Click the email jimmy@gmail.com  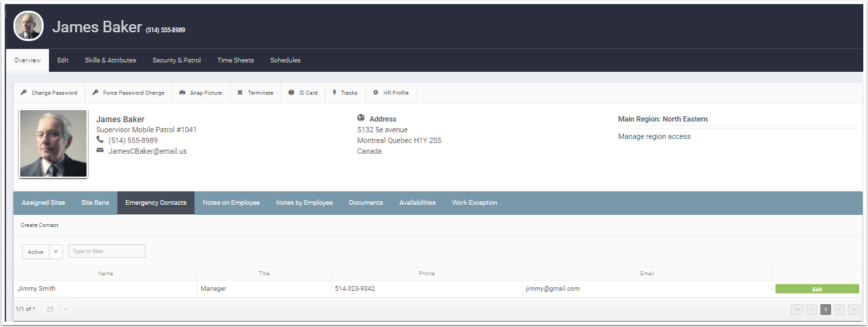tap(553, 289)
